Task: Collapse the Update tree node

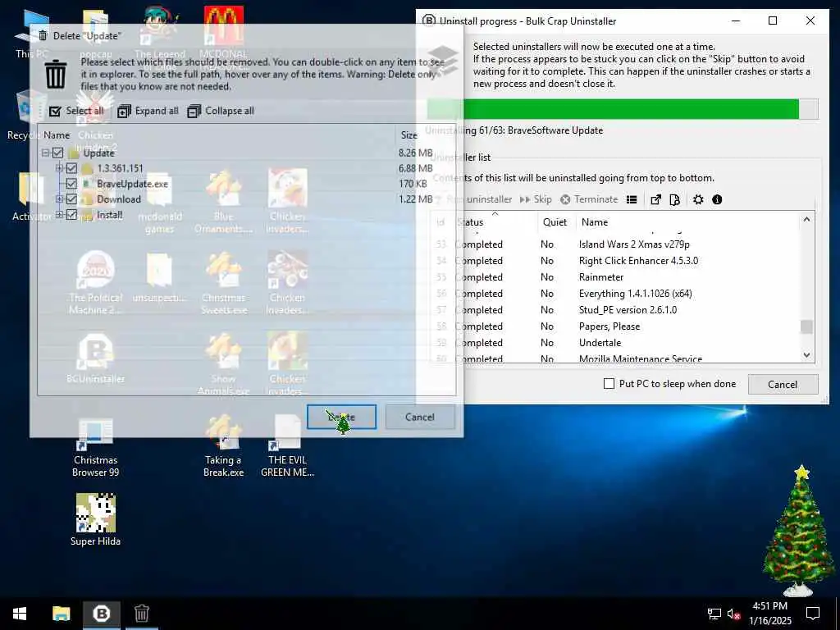Action: pyautogui.click(x=46, y=153)
